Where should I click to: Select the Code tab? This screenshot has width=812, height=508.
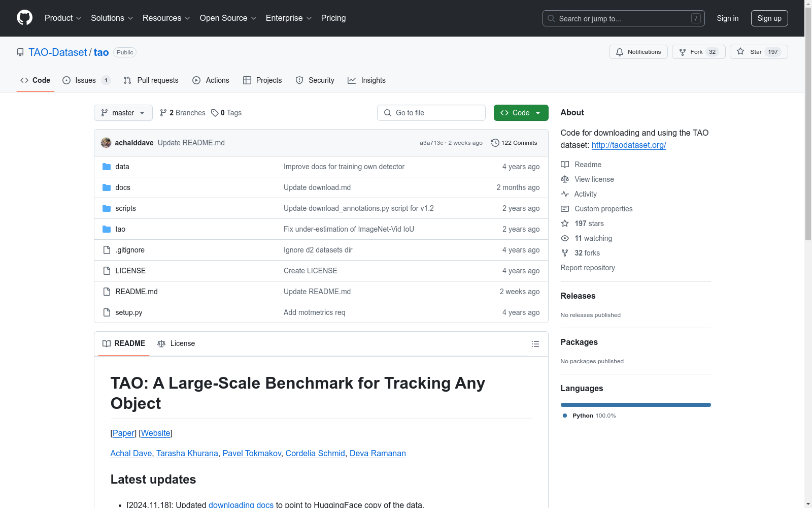click(x=36, y=80)
